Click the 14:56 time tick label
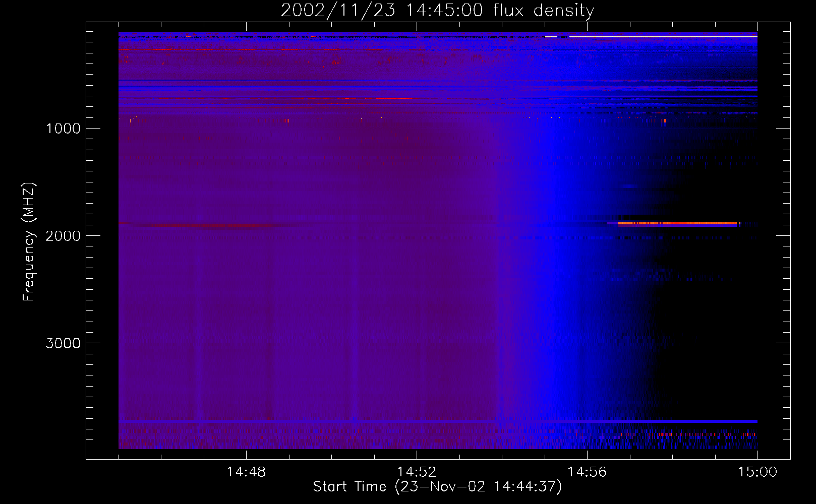 [587, 472]
